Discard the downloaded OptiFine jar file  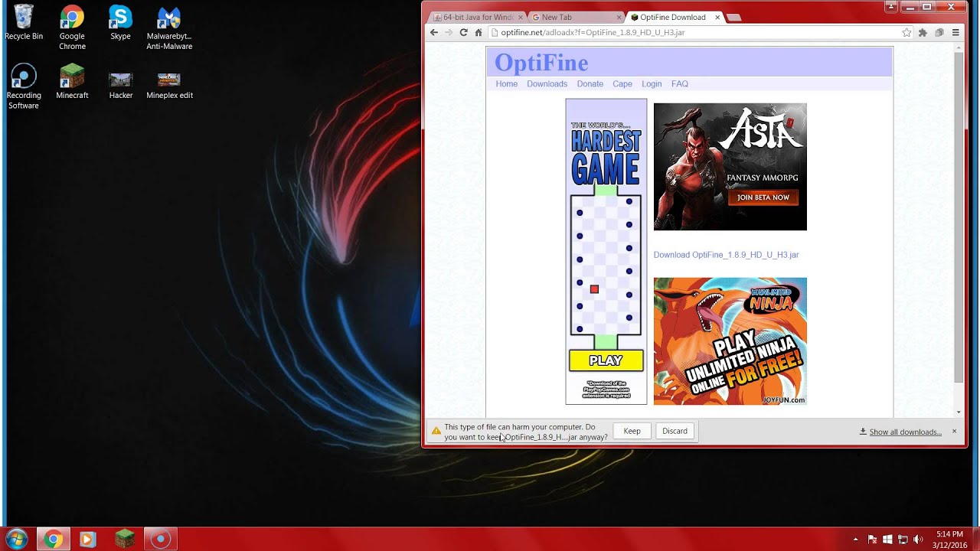point(675,431)
